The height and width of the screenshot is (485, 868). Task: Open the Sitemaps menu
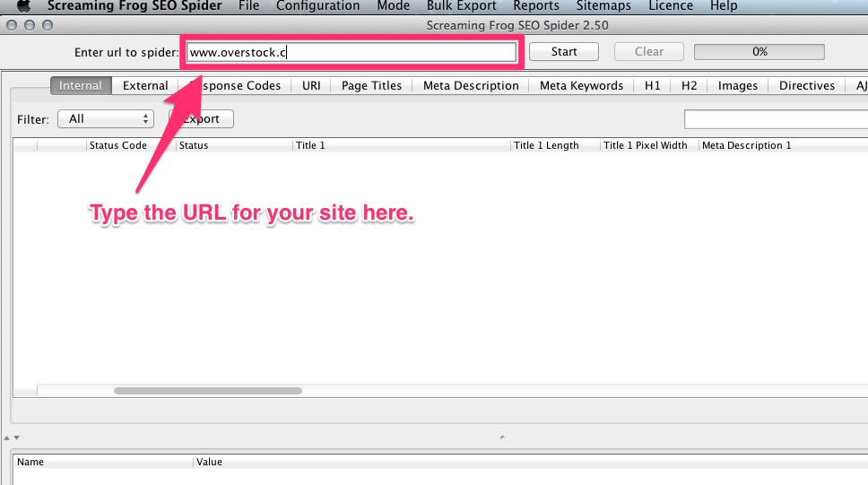(x=603, y=5)
